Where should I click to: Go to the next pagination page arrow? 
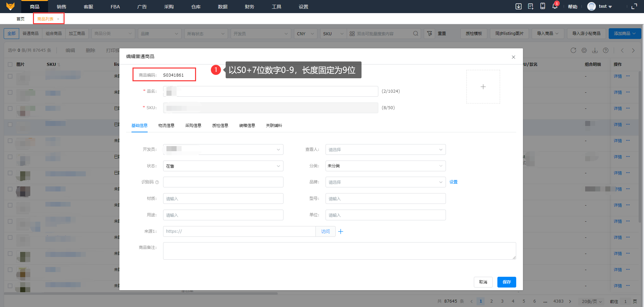tap(570, 301)
